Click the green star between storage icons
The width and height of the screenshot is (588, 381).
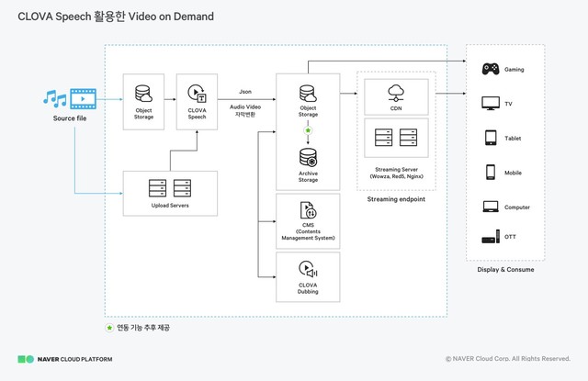point(309,129)
